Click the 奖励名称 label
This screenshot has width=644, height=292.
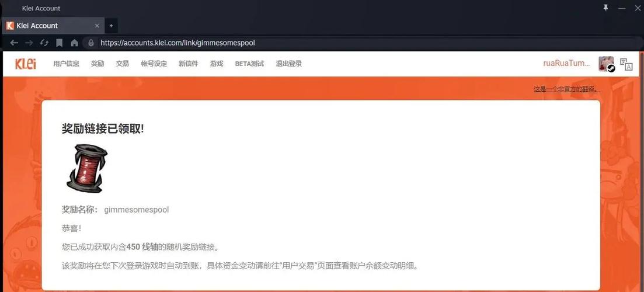coord(80,210)
